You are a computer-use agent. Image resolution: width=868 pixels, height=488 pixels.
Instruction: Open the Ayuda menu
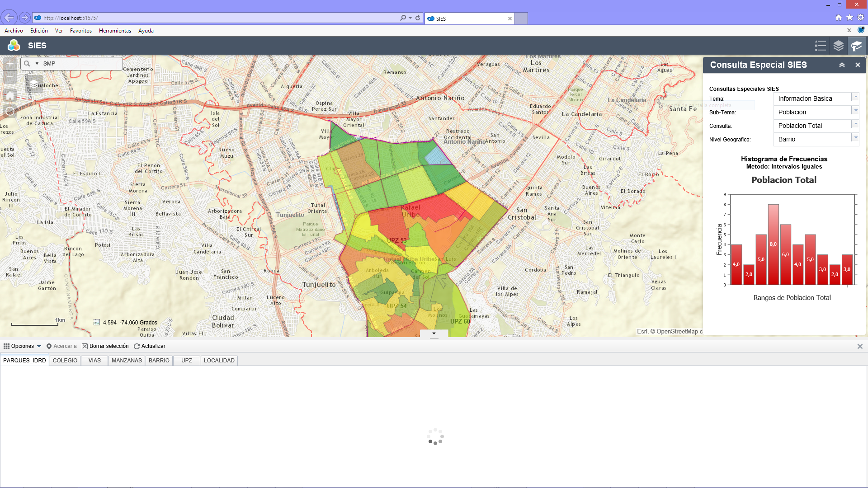click(146, 31)
